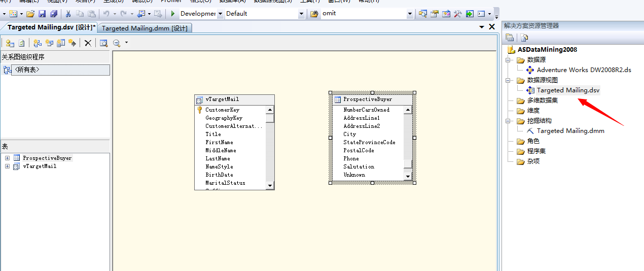Select the 杂项 folder
The width and height of the screenshot is (644, 271).
[x=533, y=161]
